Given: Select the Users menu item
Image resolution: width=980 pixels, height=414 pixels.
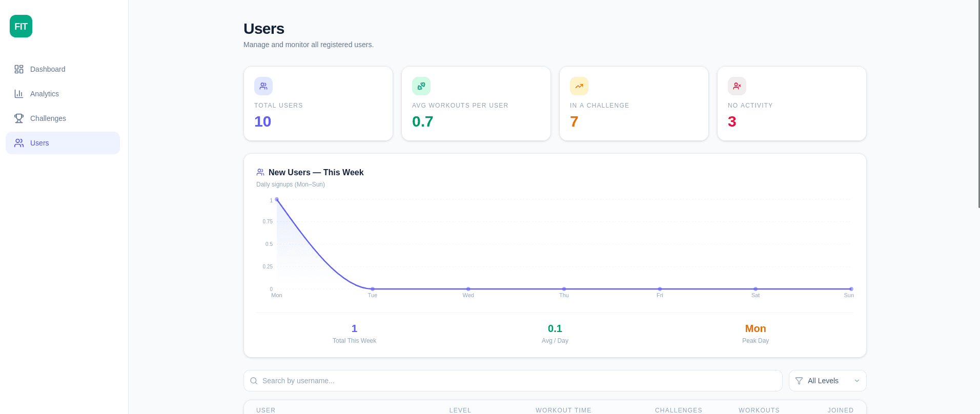Looking at the screenshot, I should [63, 143].
